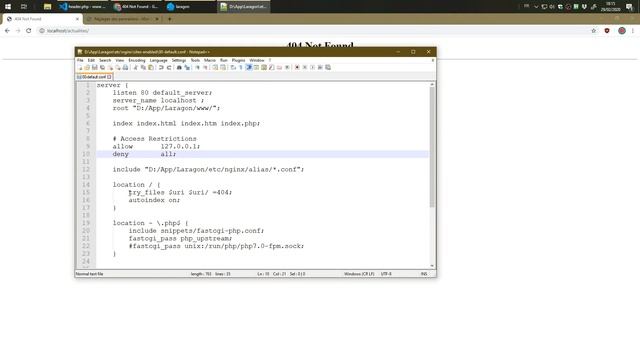
Task: Redo the edit via toolbar arrow
Action: pyautogui.click(x=169, y=67)
